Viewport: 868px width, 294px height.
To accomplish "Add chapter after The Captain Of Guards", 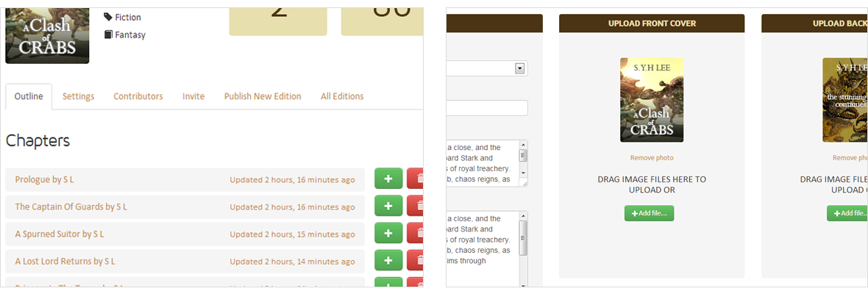I will pyautogui.click(x=388, y=207).
